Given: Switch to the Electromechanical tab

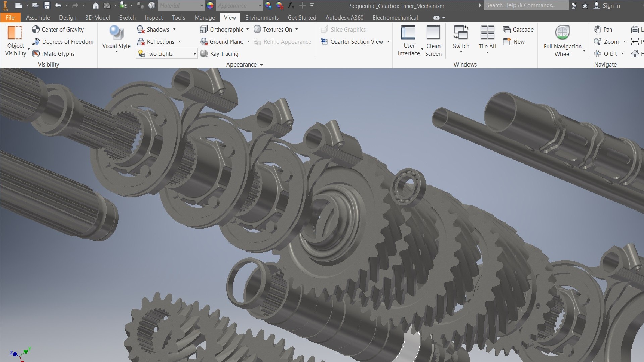Looking at the screenshot, I should tap(395, 18).
